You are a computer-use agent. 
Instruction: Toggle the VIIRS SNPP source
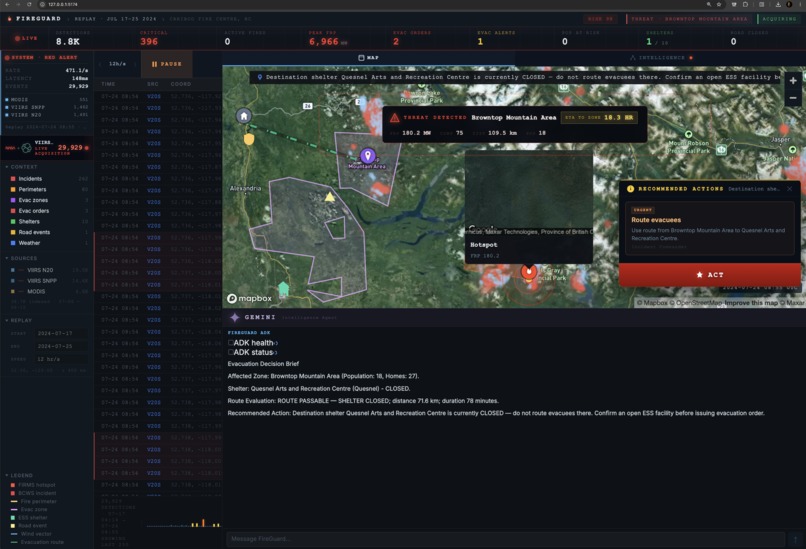point(47,281)
